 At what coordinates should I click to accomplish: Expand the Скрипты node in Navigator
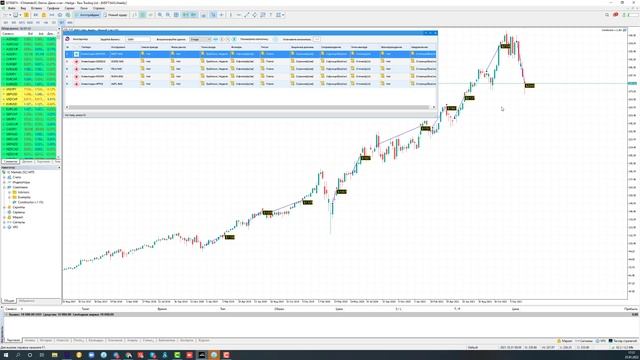pyautogui.click(x=4, y=207)
